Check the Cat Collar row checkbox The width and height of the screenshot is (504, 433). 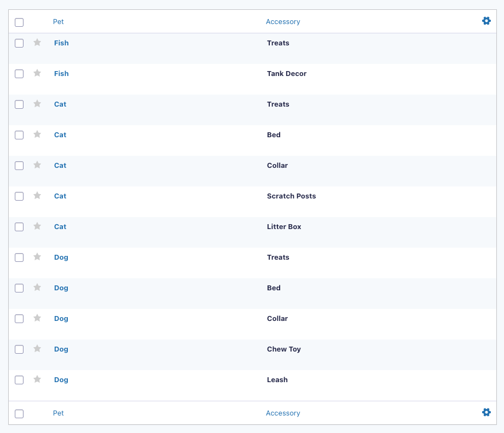19,166
